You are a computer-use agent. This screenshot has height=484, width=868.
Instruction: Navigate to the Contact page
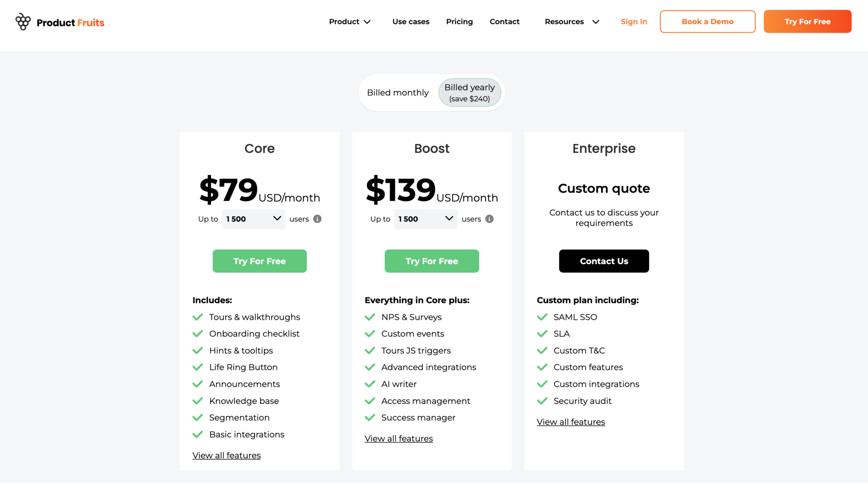click(x=504, y=21)
